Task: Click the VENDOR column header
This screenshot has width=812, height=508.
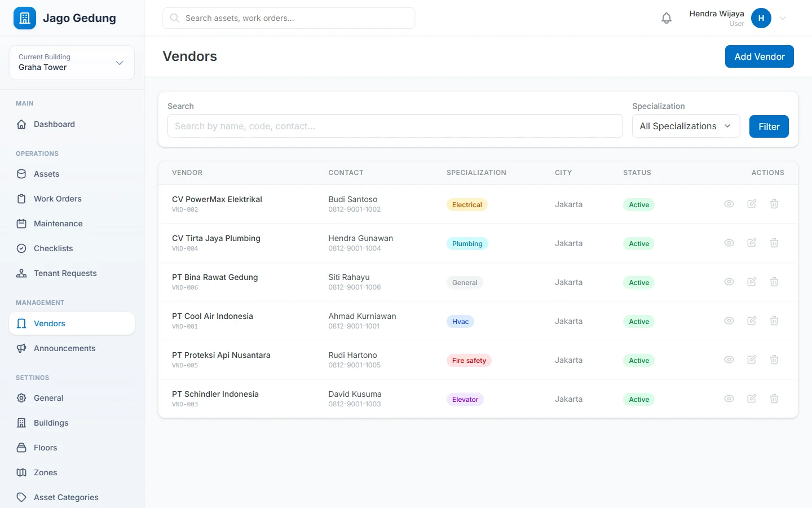Action: coord(187,173)
